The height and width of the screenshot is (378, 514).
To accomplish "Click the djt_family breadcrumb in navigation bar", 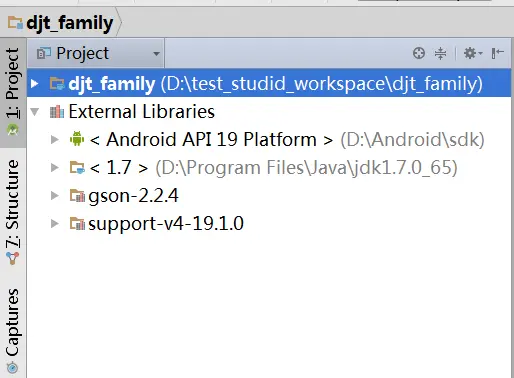I will [x=60, y=23].
